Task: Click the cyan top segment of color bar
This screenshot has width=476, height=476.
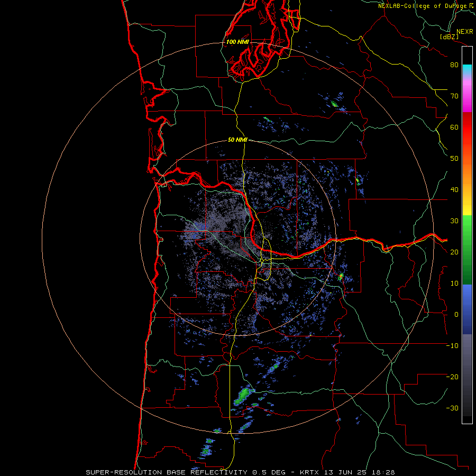Action: pos(467,68)
